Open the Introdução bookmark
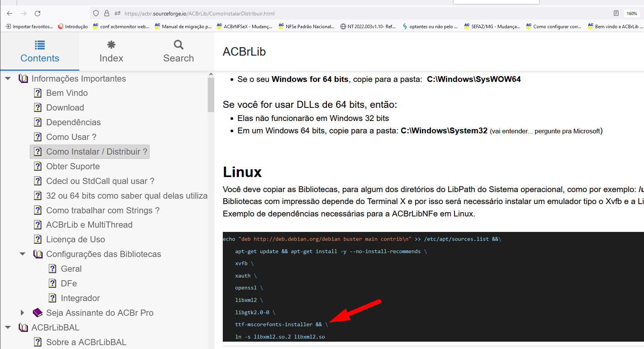This screenshot has width=644, height=349. point(73,26)
